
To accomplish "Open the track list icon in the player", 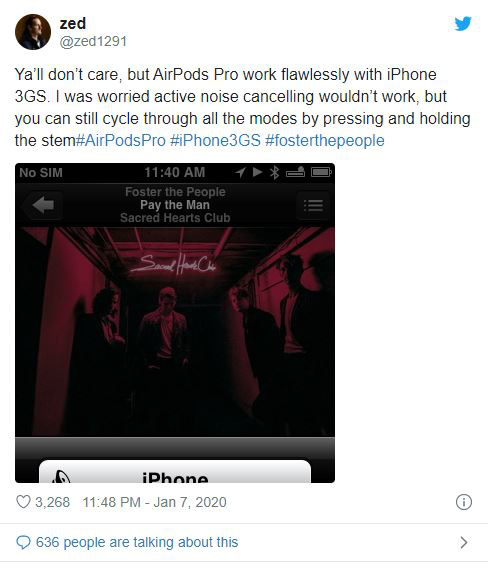I will pos(313,205).
